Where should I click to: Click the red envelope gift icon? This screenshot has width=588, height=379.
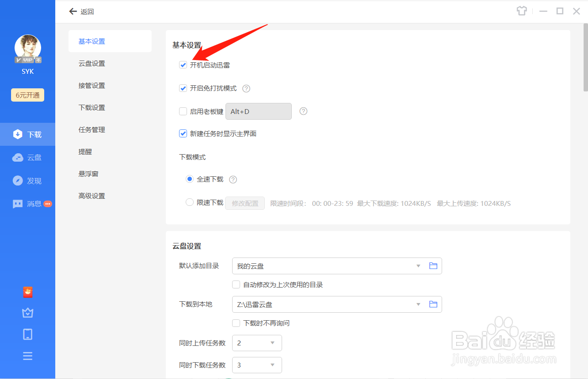[x=28, y=292]
